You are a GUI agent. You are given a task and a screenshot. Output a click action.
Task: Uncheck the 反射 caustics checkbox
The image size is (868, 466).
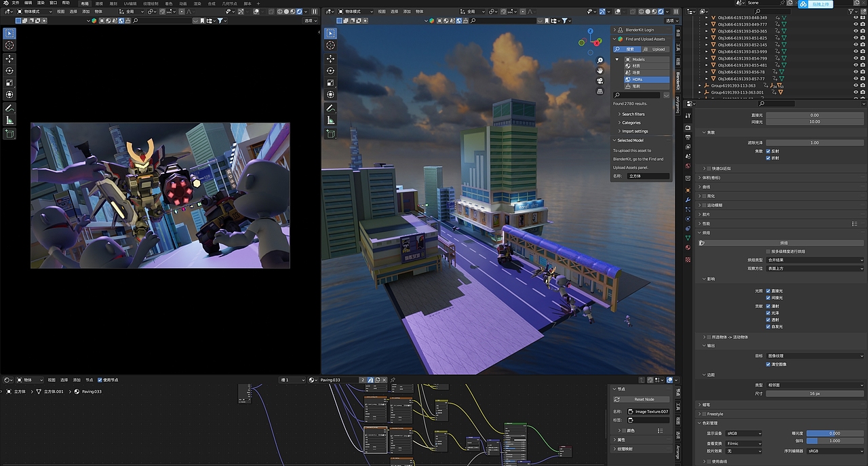(x=768, y=151)
